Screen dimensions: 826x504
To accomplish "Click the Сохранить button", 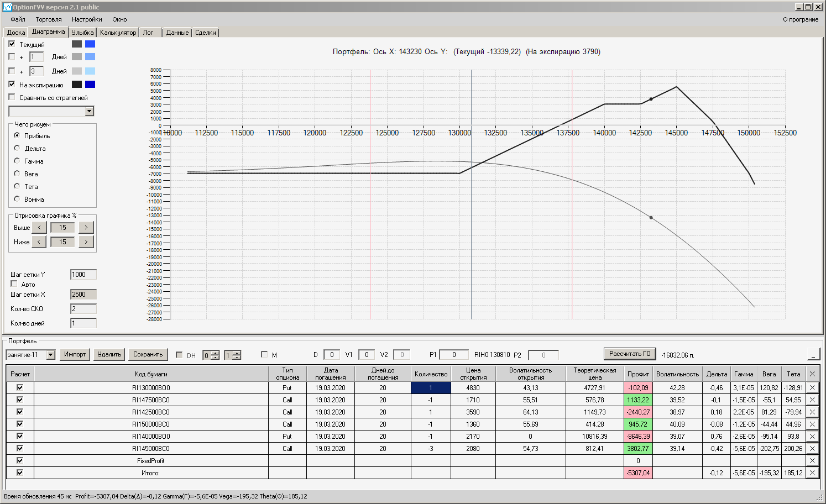I will pyautogui.click(x=148, y=354).
